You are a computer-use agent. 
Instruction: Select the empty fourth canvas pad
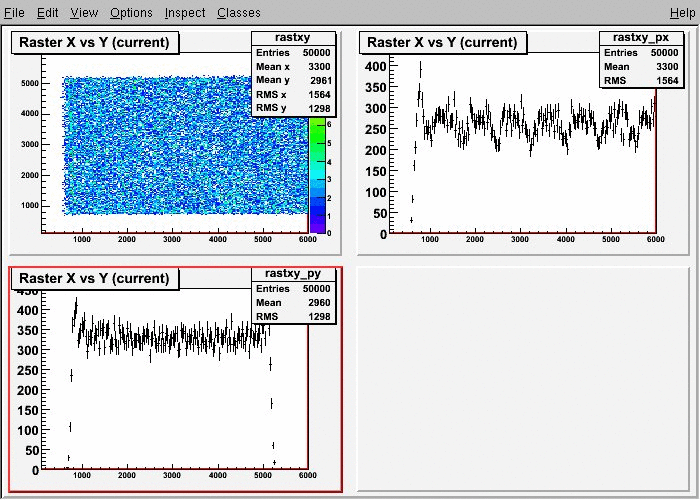click(x=523, y=379)
